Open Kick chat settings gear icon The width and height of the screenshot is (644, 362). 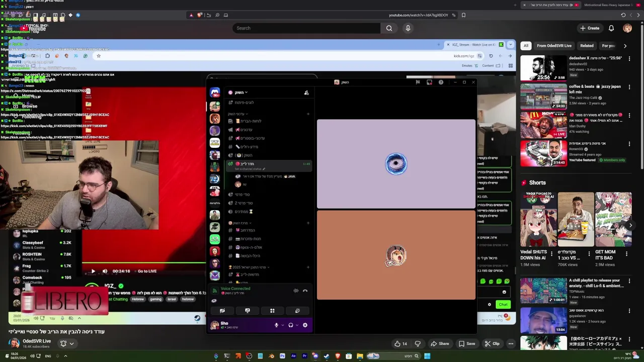pos(489,304)
